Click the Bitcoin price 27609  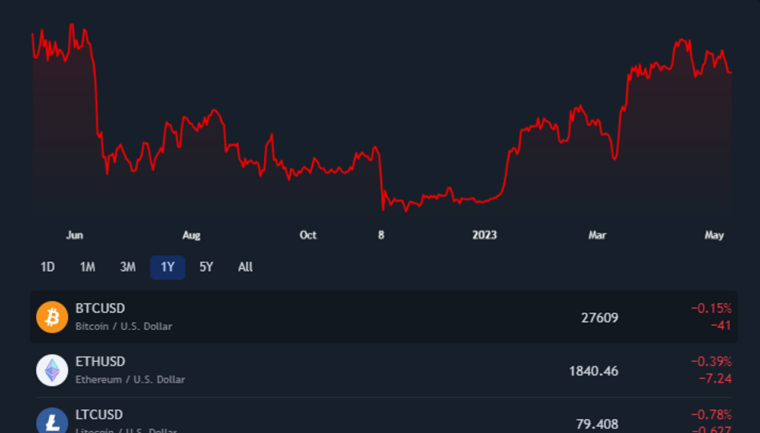pyautogui.click(x=599, y=318)
